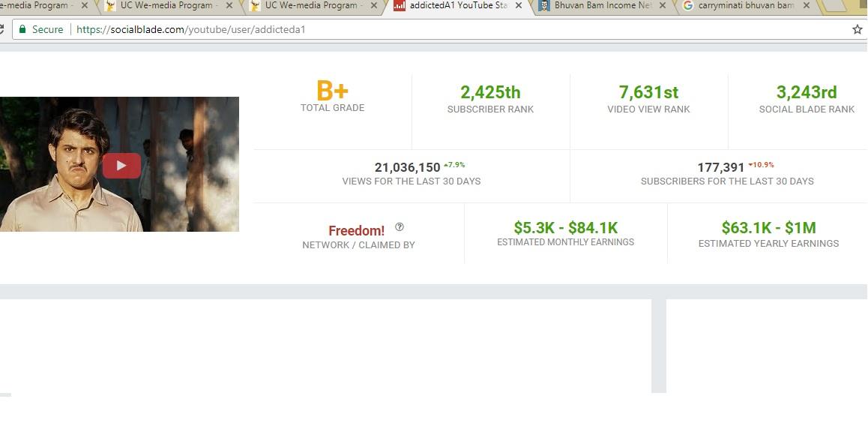Click the B+ total grade
This screenshot has height=423, width=868.
pyautogui.click(x=332, y=91)
